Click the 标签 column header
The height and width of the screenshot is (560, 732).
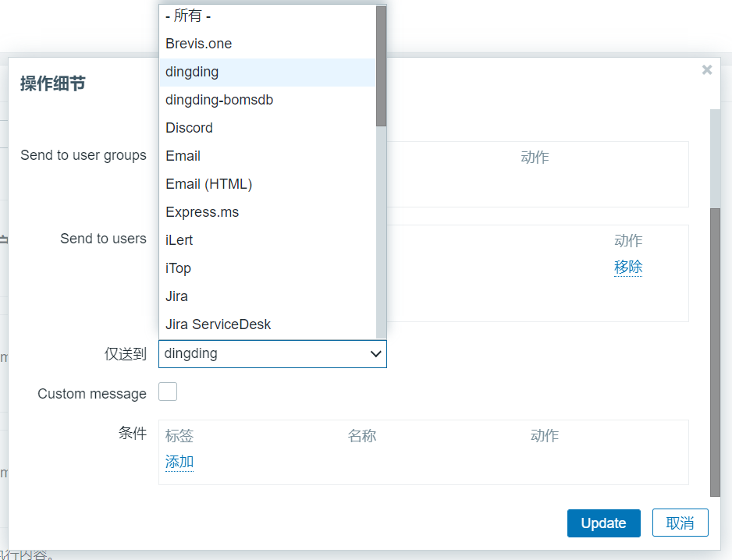click(179, 436)
